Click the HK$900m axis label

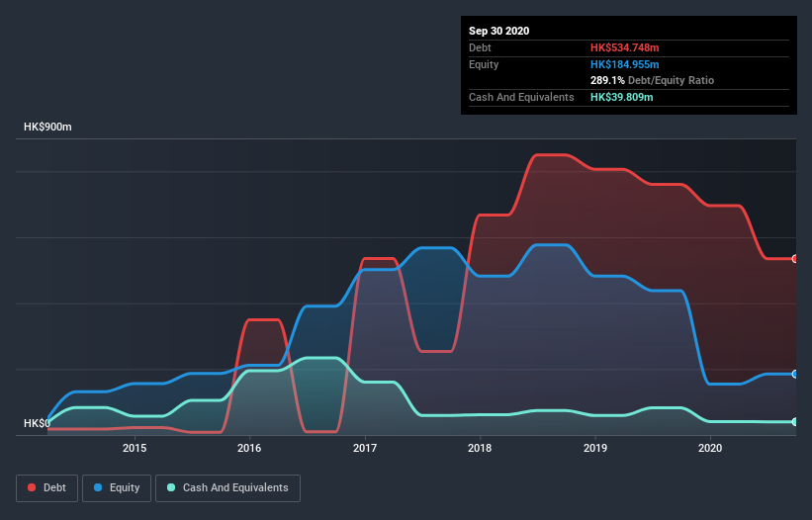(x=47, y=127)
